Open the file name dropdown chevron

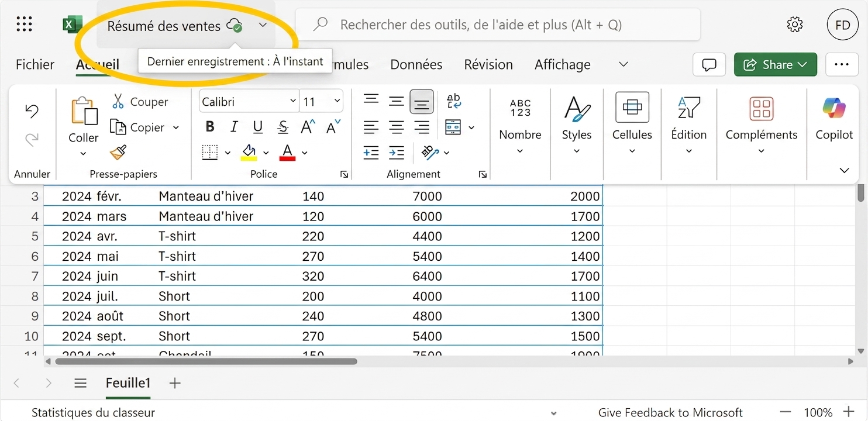pos(263,25)
